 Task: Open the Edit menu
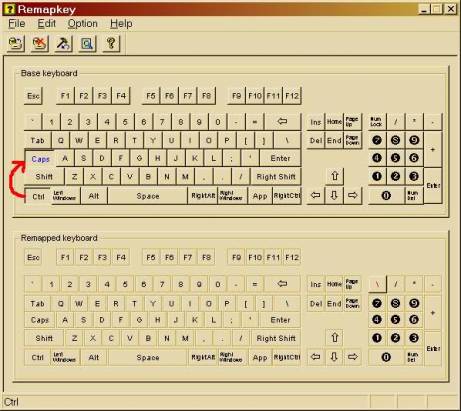pyautogui.click(x=46, y=24)
